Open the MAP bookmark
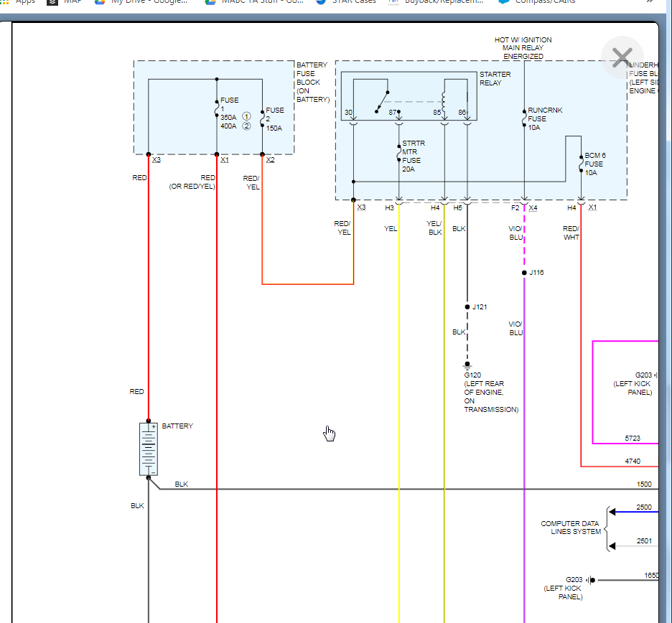 pyautogui.click(x=65, y=1)
